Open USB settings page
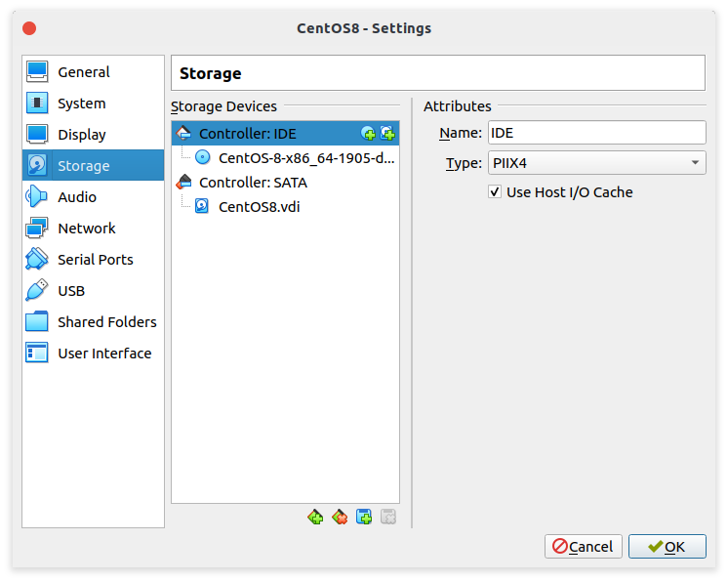 click(93, 290)
